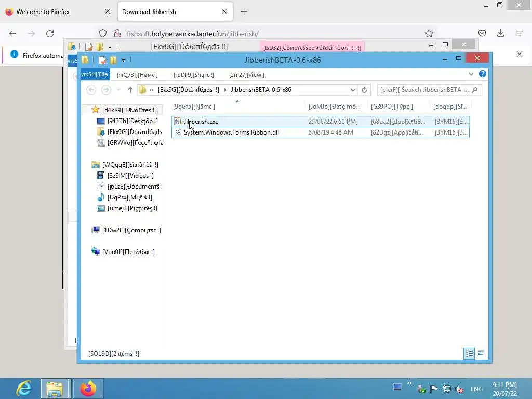Open Save to Pocket icon
Image resolution: width=532 pixels, height=399 pixels.
click(x=482, y=33)
